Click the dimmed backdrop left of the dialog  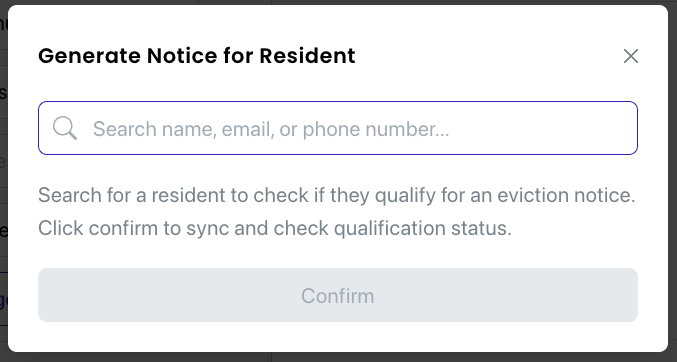tap(3, 181)
